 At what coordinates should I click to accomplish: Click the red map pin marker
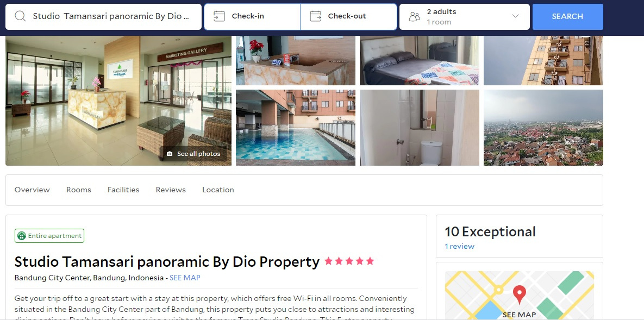[x=520, y=294]
